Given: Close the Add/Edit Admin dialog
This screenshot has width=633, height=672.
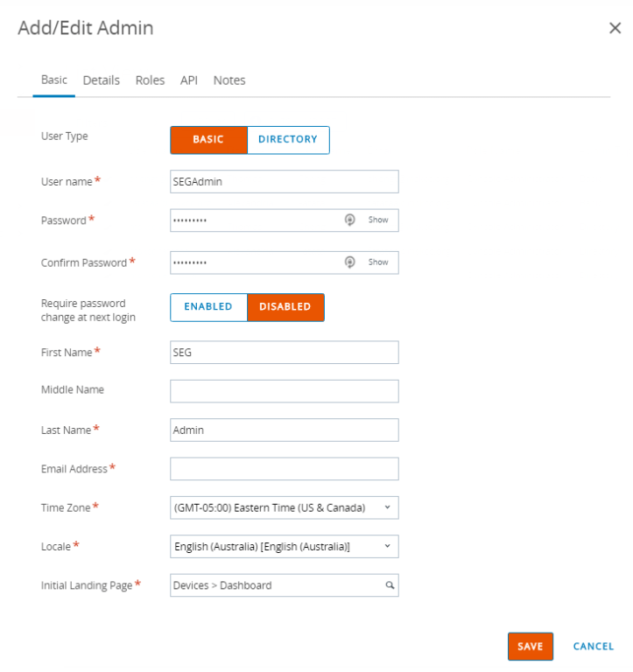Looking at the screenshot, I should 615,29.
